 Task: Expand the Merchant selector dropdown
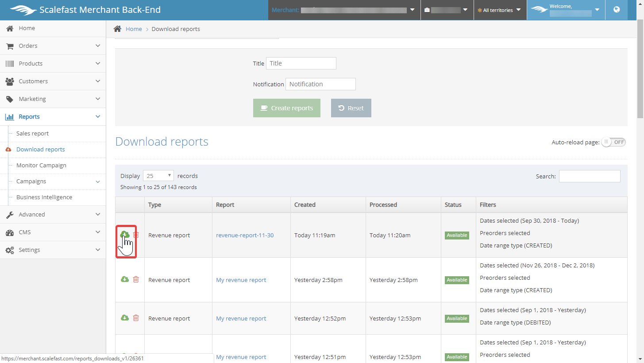tap(412, 10)
